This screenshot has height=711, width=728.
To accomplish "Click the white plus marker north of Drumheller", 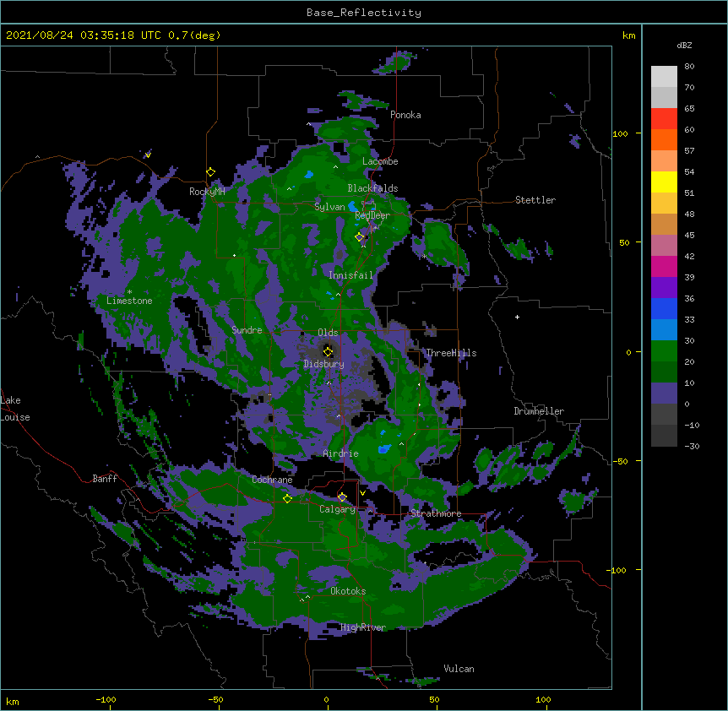I will click(x=517, y=317).
